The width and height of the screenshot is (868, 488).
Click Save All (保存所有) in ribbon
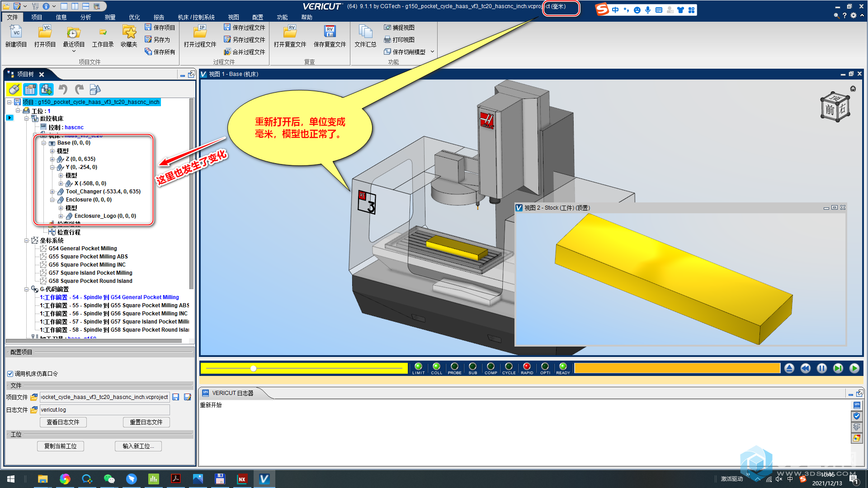pos(160,52)
